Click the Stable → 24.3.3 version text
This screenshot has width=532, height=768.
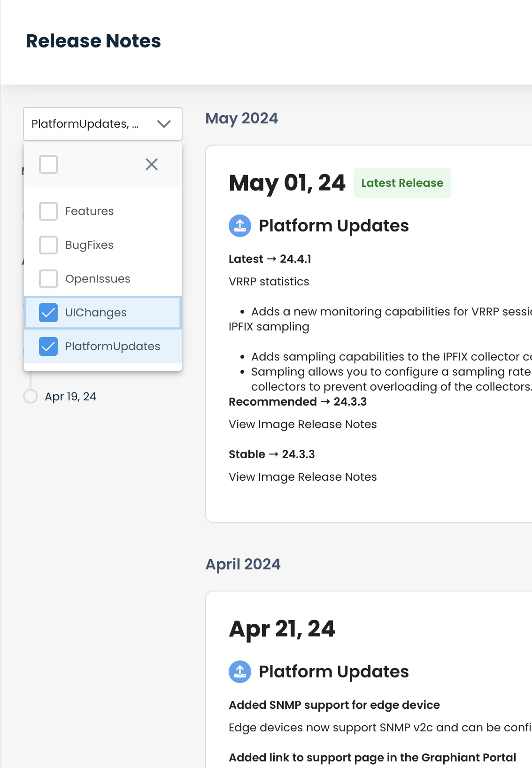point(272,454)
